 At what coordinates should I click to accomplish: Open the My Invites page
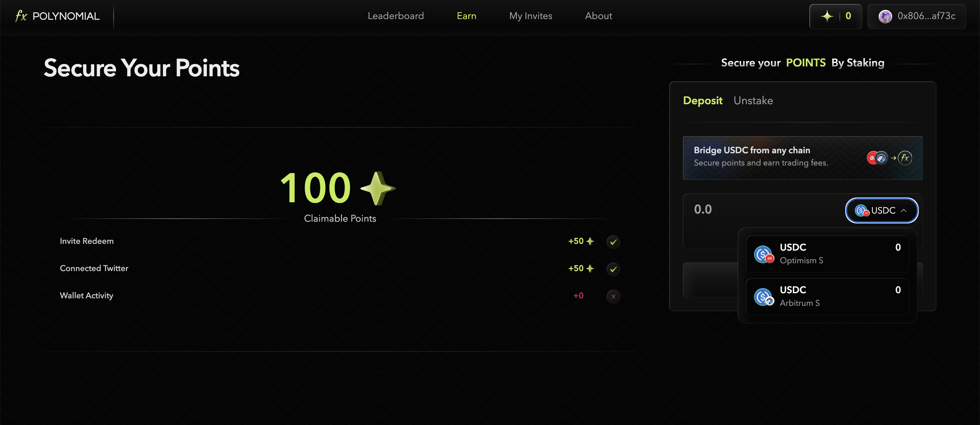[530, 16]
